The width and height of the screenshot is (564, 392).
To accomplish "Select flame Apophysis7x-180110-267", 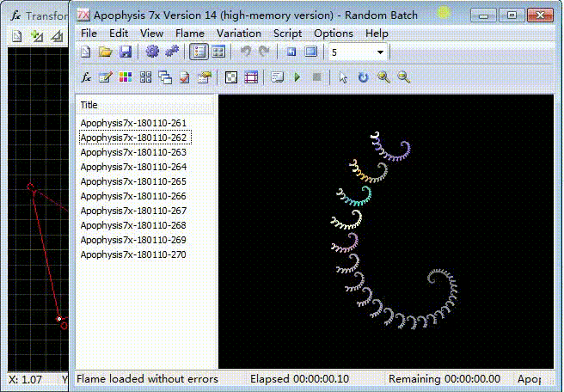I will coord(133,211).
